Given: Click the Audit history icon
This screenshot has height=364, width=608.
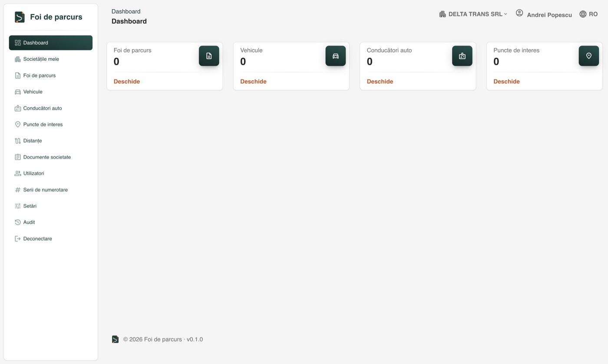Looking at the screenshot, I should coord(18,222).
